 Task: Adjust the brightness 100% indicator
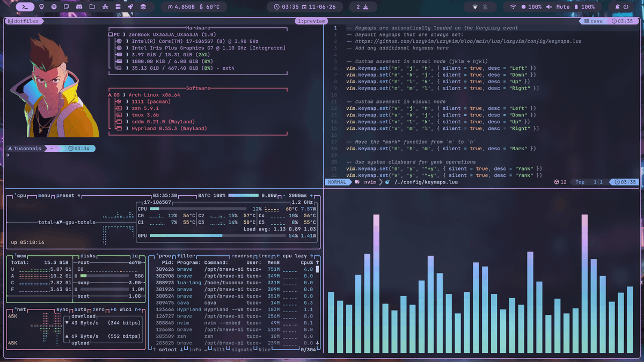pos(531,7)
